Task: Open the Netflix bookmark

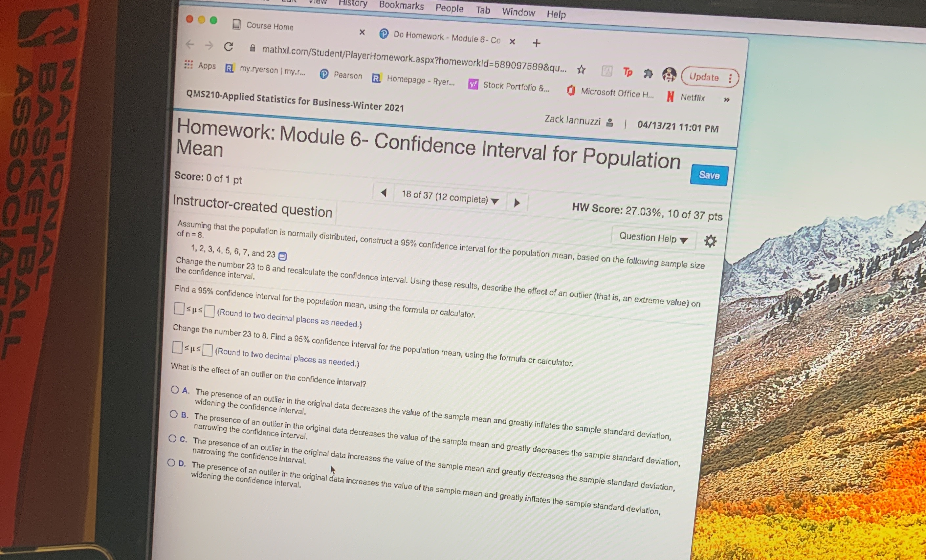Action: pos(686,97)
